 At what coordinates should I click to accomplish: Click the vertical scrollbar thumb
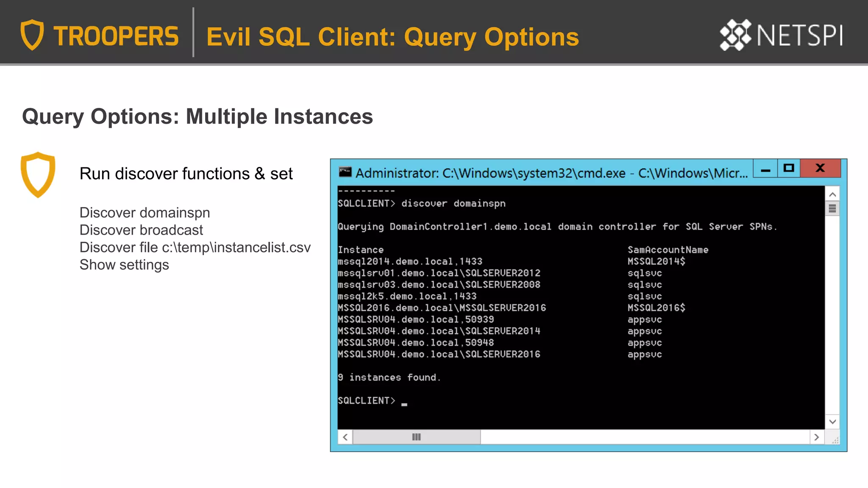coord(832,208)
